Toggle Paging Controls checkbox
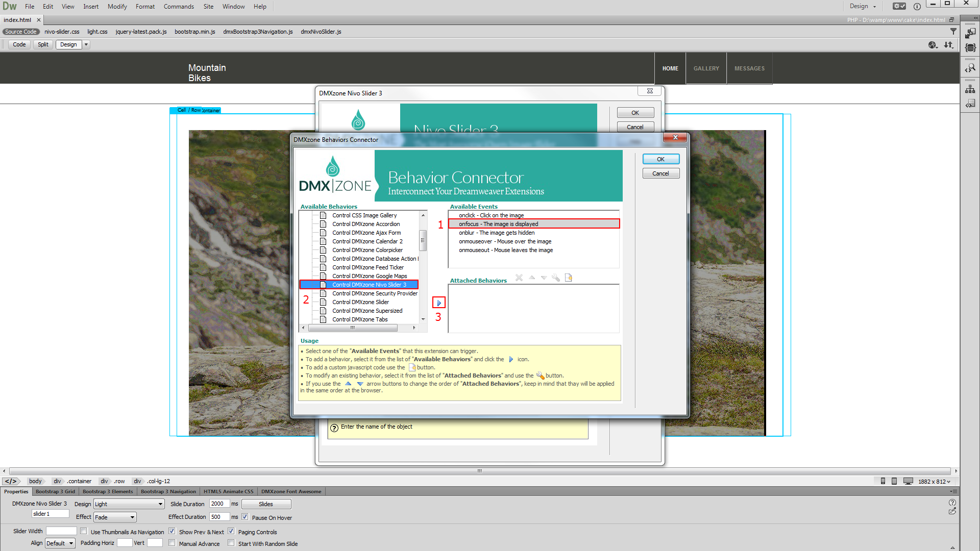The image size is (980, 551). point(231,531)
